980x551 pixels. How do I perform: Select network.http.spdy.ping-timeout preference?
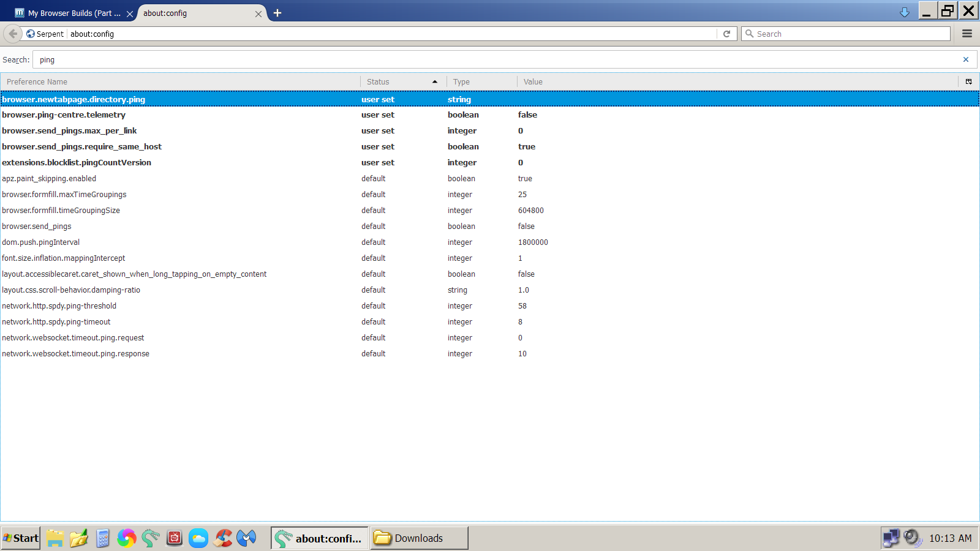click(x=490, y=322)
